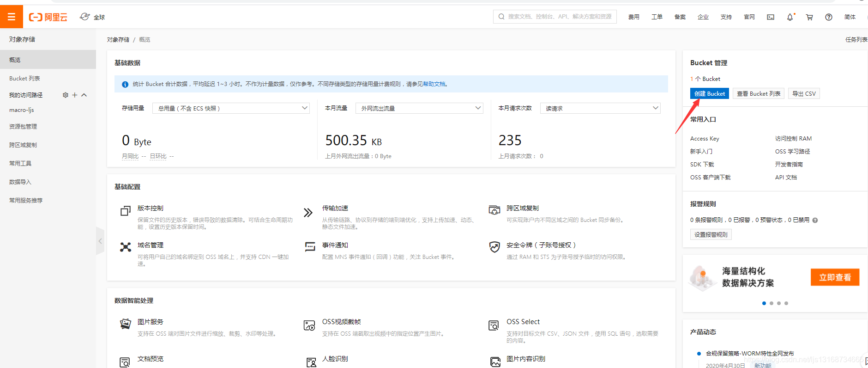The height and width of the screenshot is (368, 868).
Task: Click 查看 Bucket 列表 button
Action: click(759, 93)
